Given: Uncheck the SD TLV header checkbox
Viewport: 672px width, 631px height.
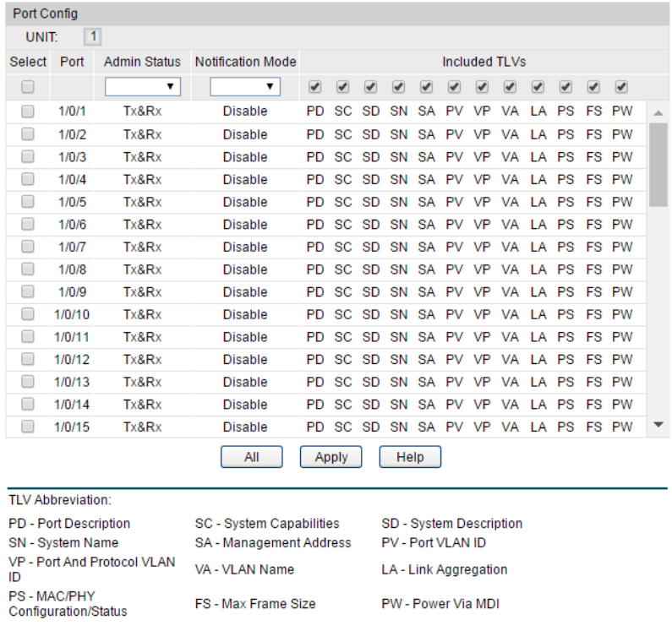Looking at the screenshot, I should coord(371,87).
